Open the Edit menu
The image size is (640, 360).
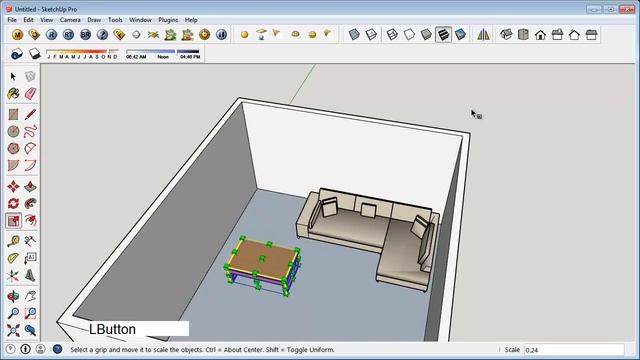point(28,20)
